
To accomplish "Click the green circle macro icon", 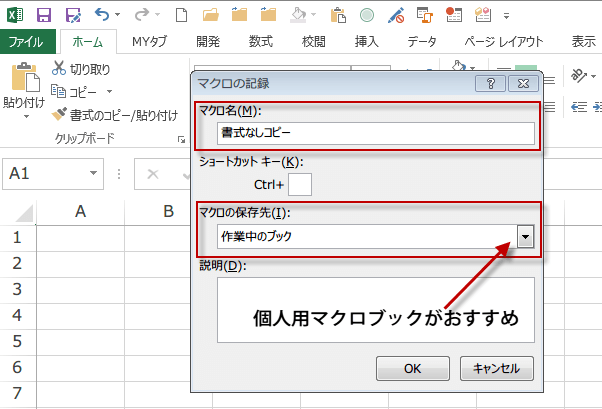I will pos(367,15).
